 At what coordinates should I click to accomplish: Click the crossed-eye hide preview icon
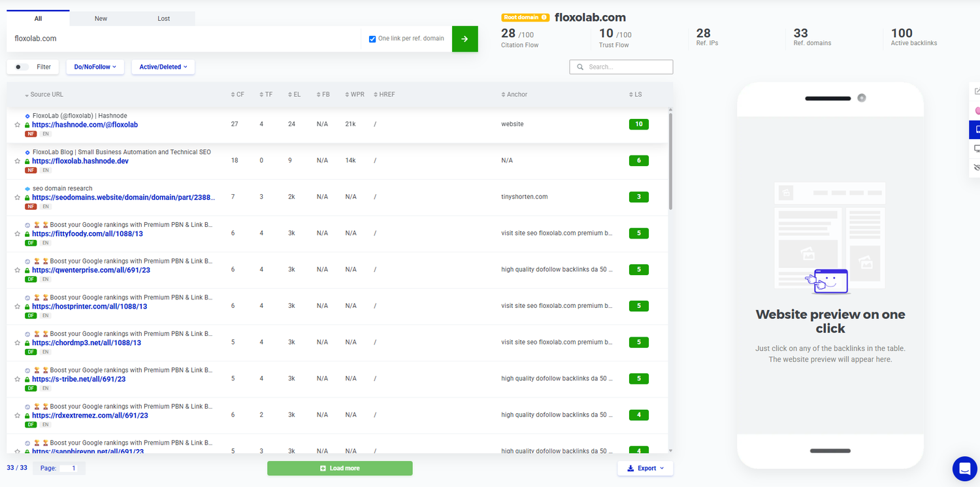coord(976,167)
